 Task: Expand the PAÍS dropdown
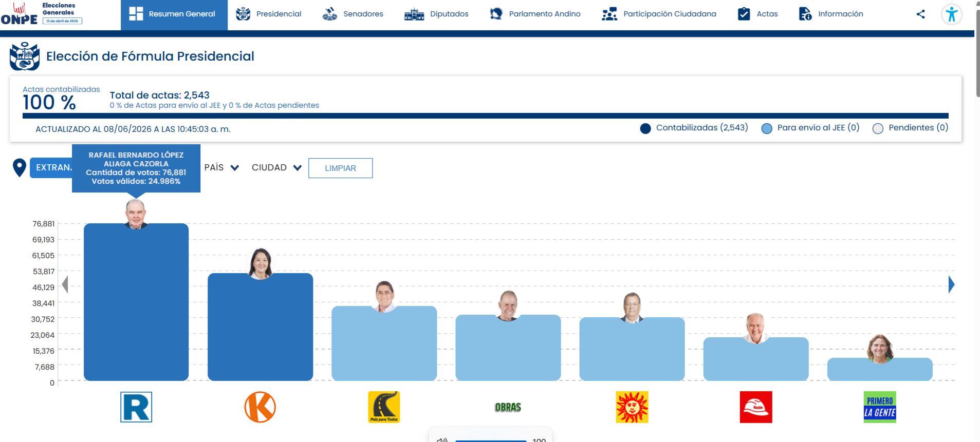222,167
